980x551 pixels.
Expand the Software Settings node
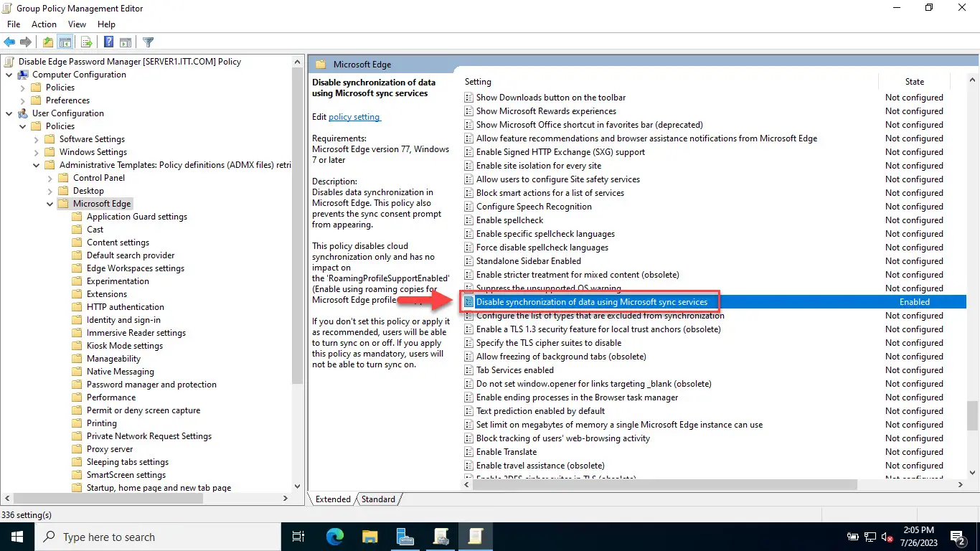pos(36,139)
